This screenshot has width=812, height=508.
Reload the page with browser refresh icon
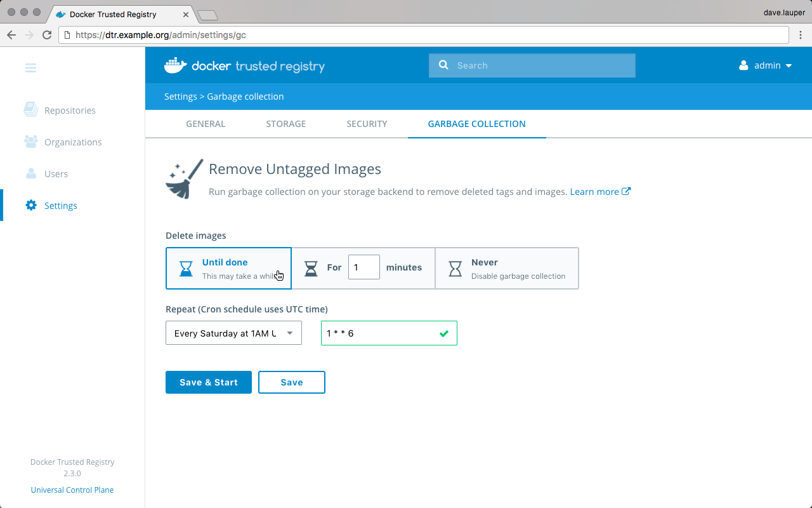[47, 35]
